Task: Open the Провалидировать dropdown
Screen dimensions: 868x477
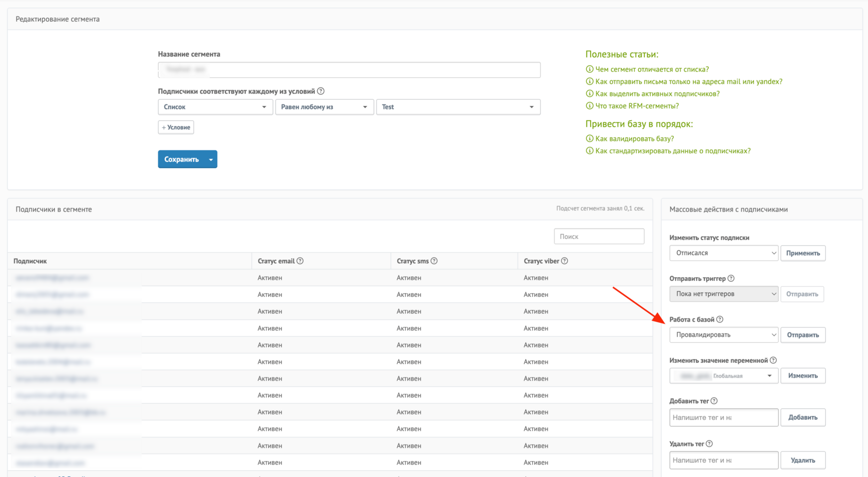Action: (724, 335)
